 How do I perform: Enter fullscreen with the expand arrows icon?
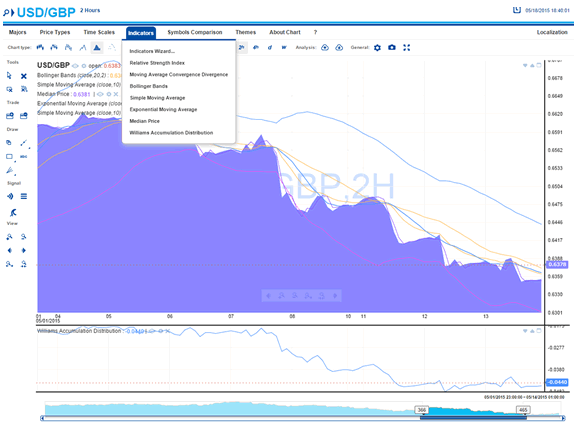(x=406, y=48)
